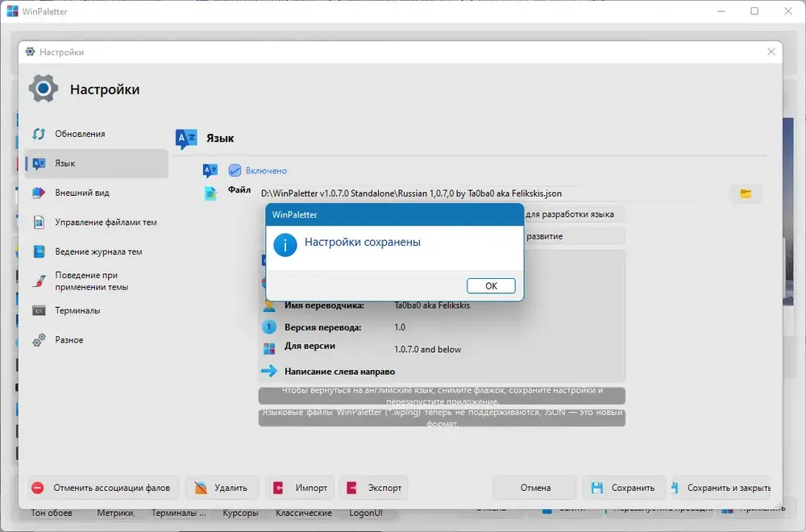This screenshot has height=532, width=806.
Task: Click the theme files management icon
Action: 39,222
